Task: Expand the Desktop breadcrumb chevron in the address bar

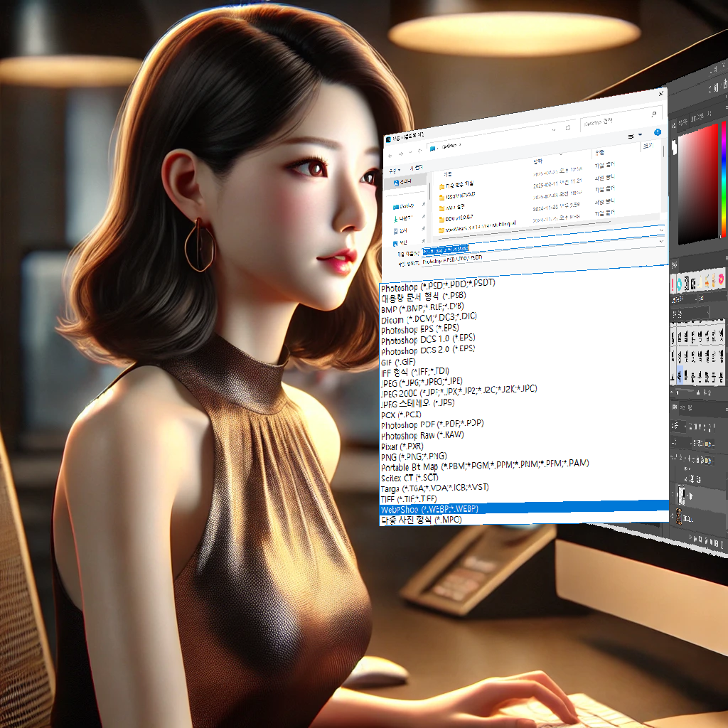Action: click(459, 144)
